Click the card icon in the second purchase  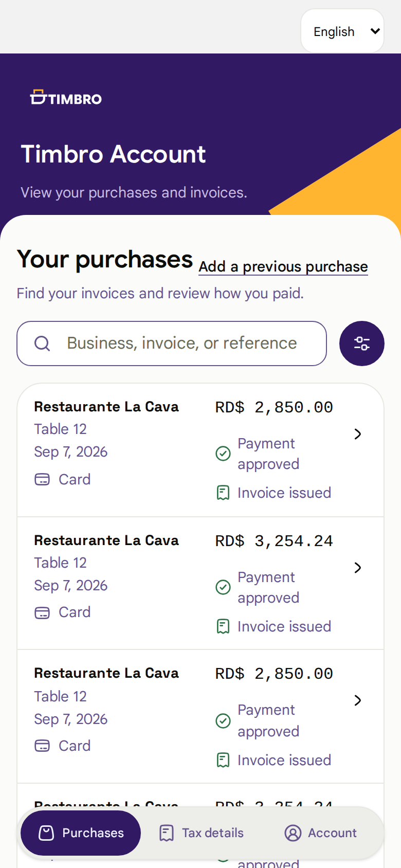(x=42, y=612)
